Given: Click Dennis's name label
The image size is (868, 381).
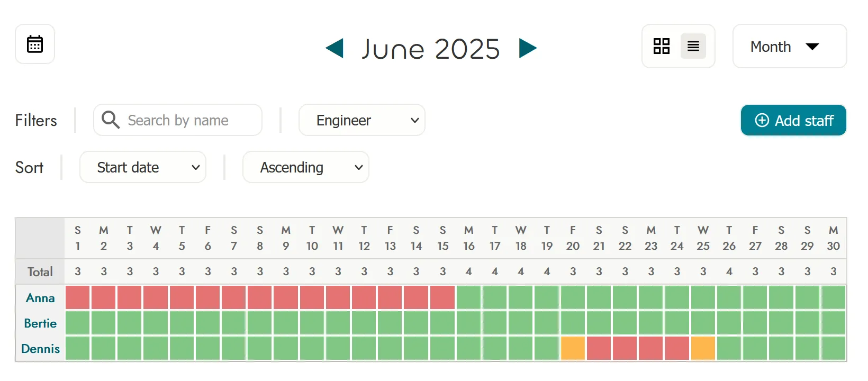Looking at the screenshot, I should click(x=40, y=348).
